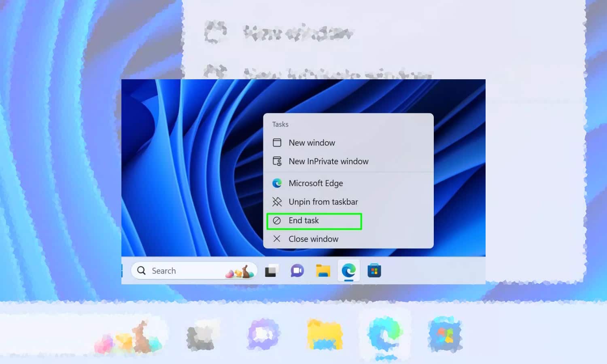Click Close window in the jump list
The height and width of the screenshot is (364, 607).
click(313, 239)
